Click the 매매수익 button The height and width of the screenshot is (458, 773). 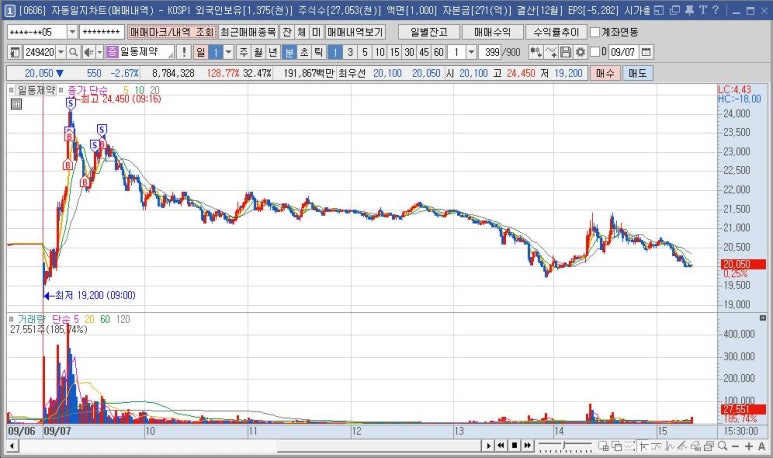pos(492,32)
